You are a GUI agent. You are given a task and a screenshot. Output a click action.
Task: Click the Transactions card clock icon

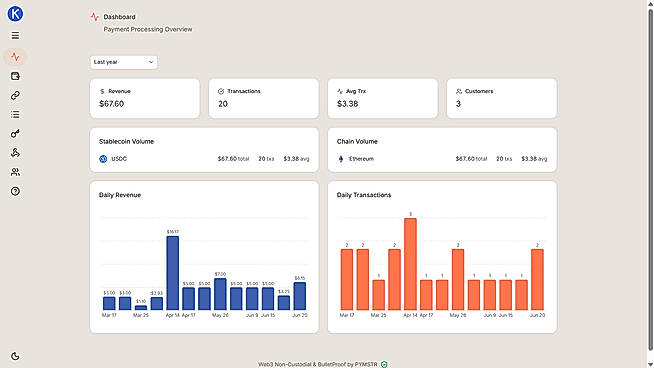(221, 91)
